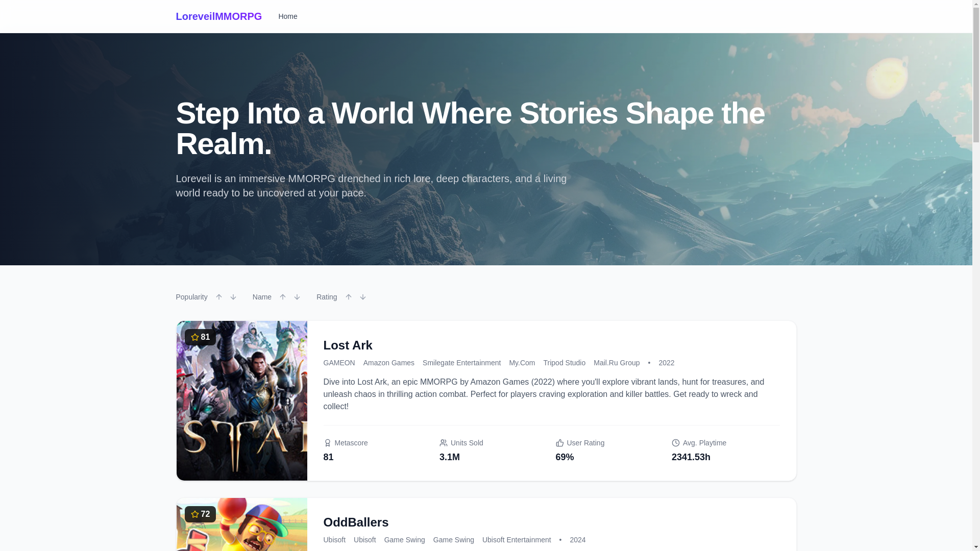Click the OddBallers cover image

[241, 524]
